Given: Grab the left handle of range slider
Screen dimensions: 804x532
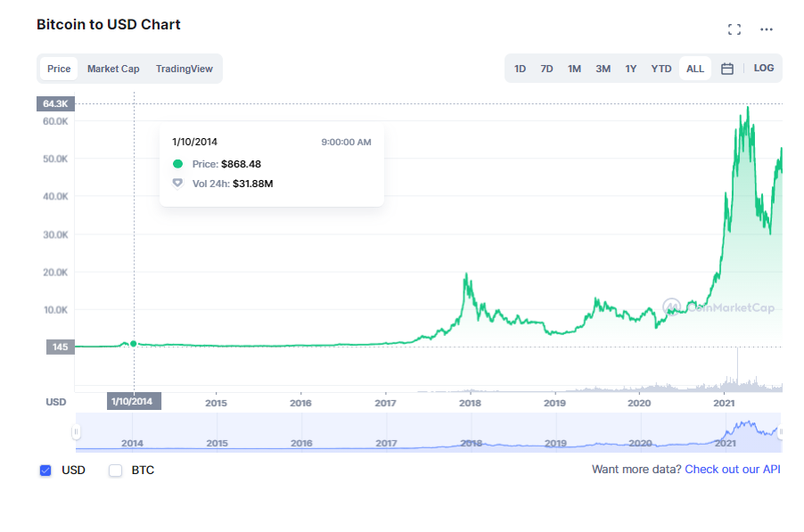Looking at the screenshot, I should point(76,431).
